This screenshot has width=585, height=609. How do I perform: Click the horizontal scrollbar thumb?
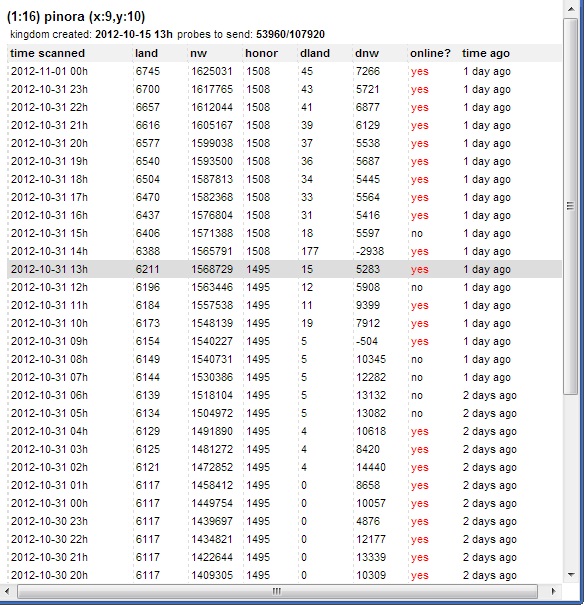(277, 592)
